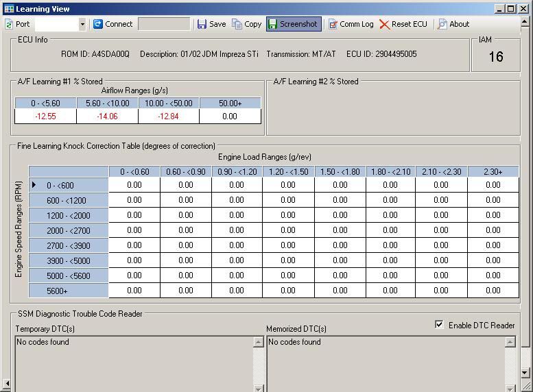Viewport: 533px width, 392px height.
Task: Click the Connect toolbar icon
Action: click(x=98, y=24)
